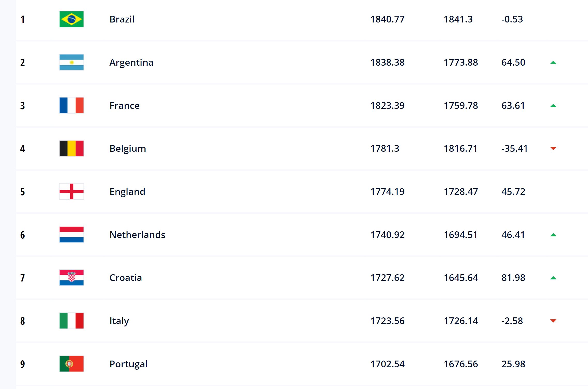Screen dimensions: 588x389
Task: Click Croatia's green up arrow
Action: 553,278
